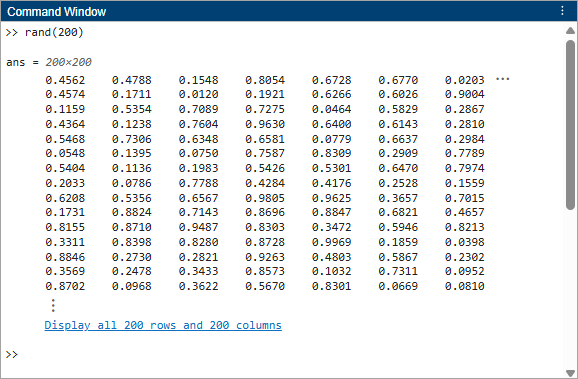
Task: Select the value 0.8213
Action: click(x=464, y=227)
